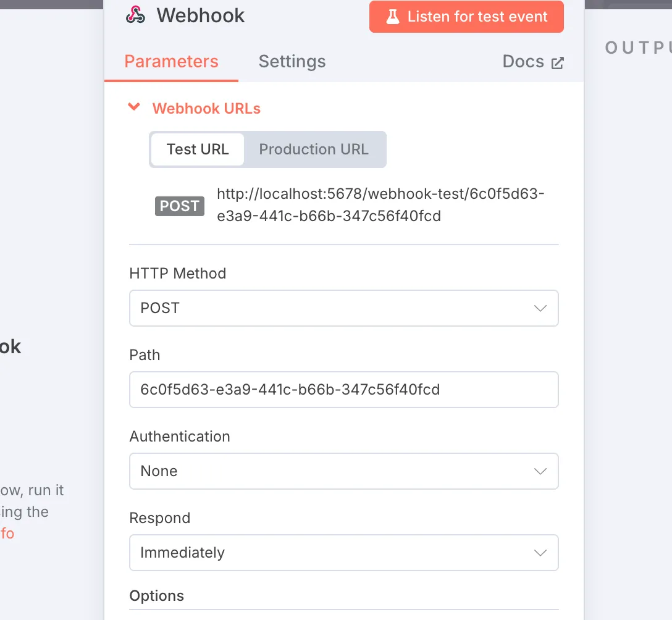Click the chevron arrow in Authentication field
The width and height of the screenshot is (672, 620).
pyautogui.click(x=540, y=471)
